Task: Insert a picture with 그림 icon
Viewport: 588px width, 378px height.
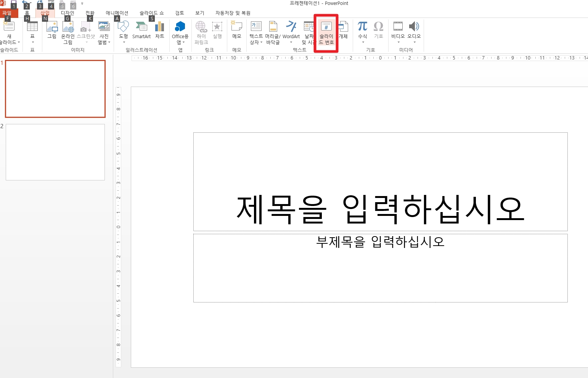Action: click(52, 27)
